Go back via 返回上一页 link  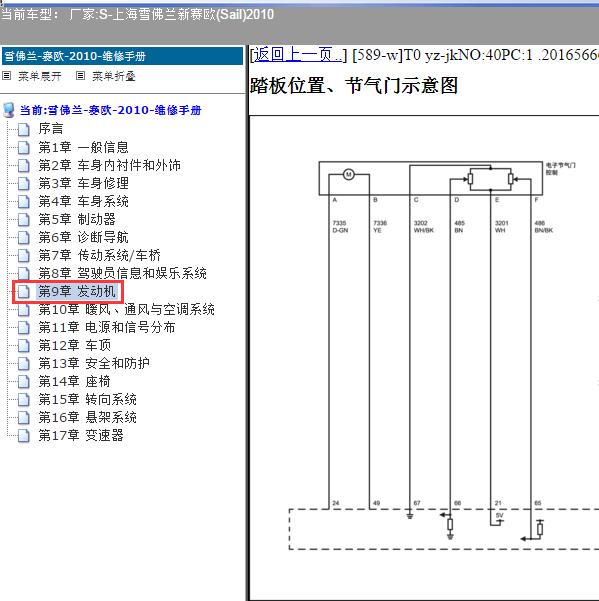(x=298, y=55)
